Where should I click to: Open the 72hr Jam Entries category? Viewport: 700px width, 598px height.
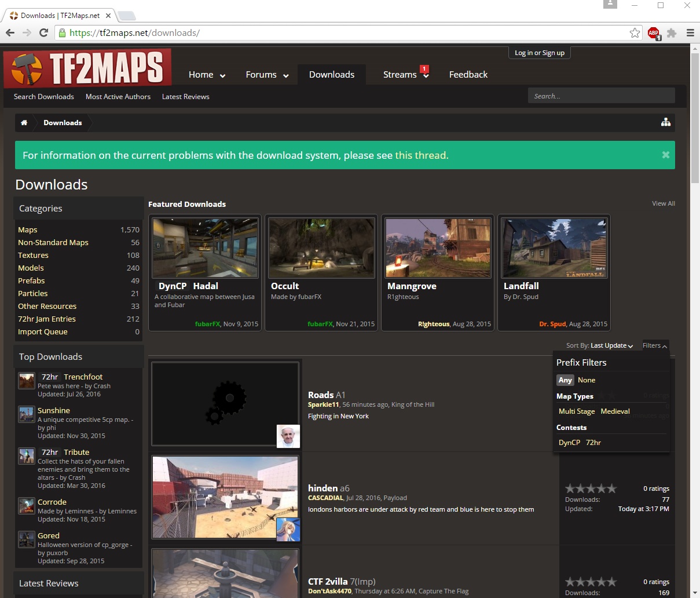coord(47,319)
